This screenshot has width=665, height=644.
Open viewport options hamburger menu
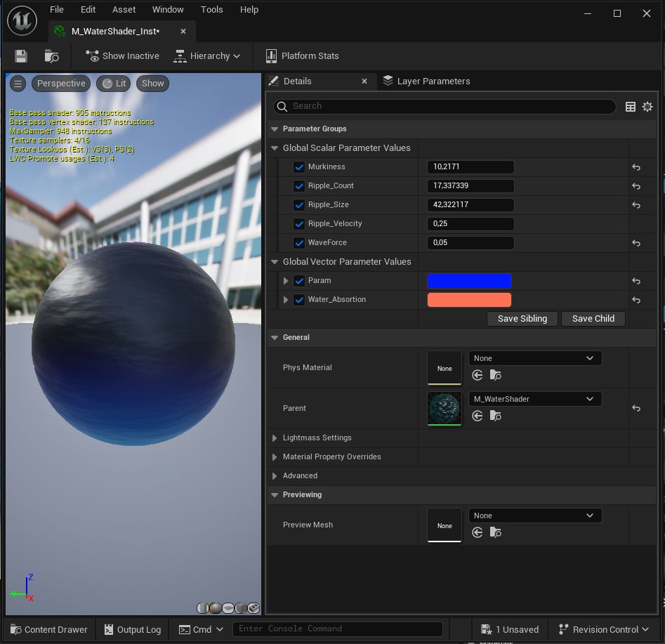18,84
